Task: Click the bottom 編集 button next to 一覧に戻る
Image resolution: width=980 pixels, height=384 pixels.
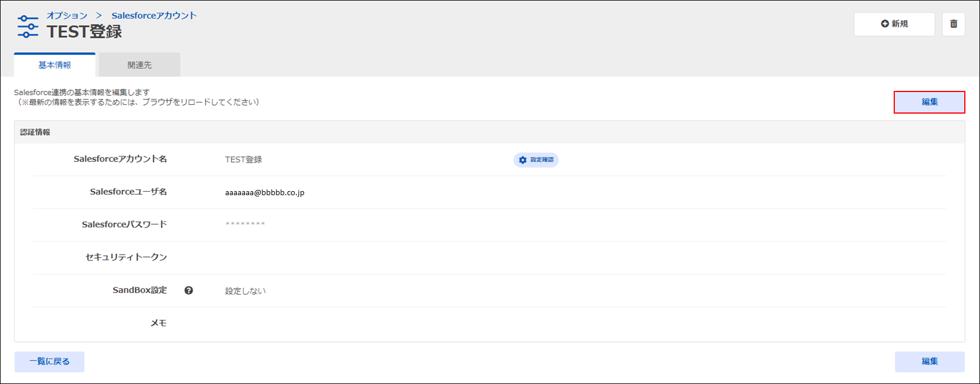Action: [x=929, y=361]
